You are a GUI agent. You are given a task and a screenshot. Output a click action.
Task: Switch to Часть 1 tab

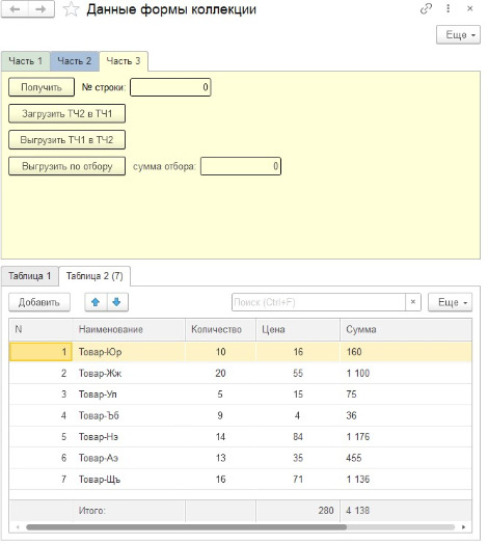pos(26,61)
